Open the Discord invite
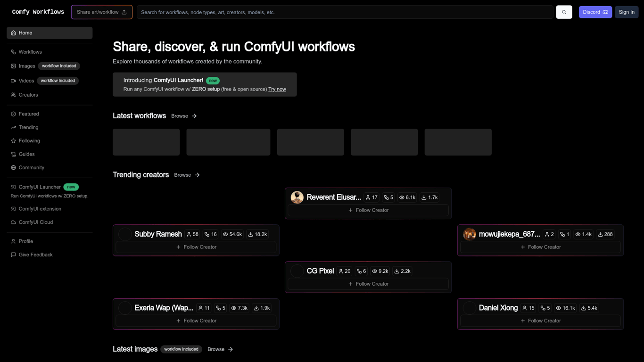The image size is (644, 362). coord(595,12)
